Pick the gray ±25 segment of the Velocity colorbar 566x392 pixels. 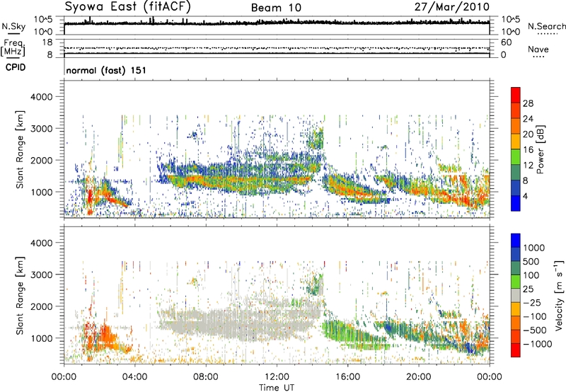point(516,295)
